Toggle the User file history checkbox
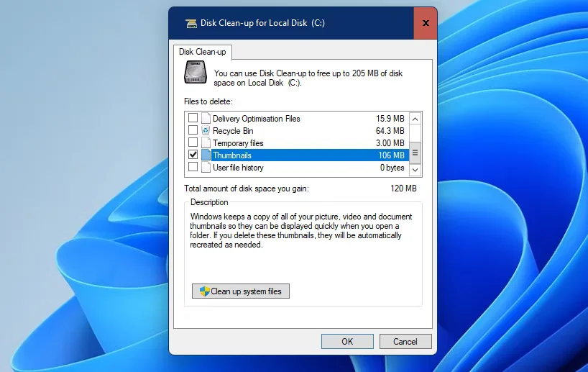 193,168
